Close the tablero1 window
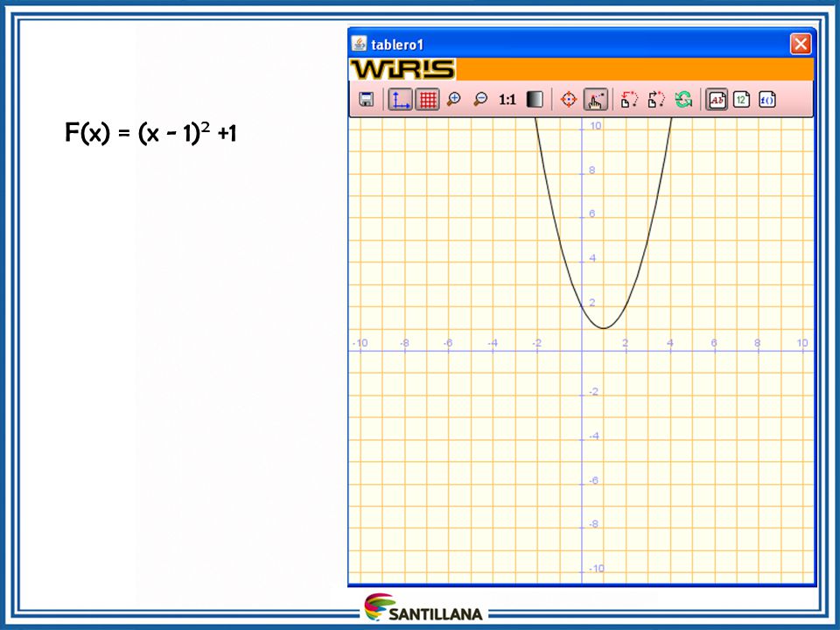Screen dimensions: 840x630 pos(801,44)
